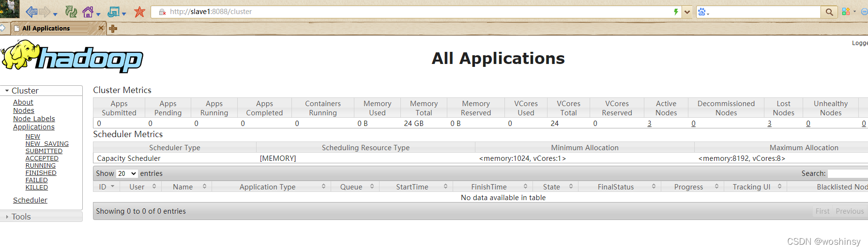Click the Decommissioned Nodes count 0
This screenshot has height=251, width=868.
(x=693, y=124)
